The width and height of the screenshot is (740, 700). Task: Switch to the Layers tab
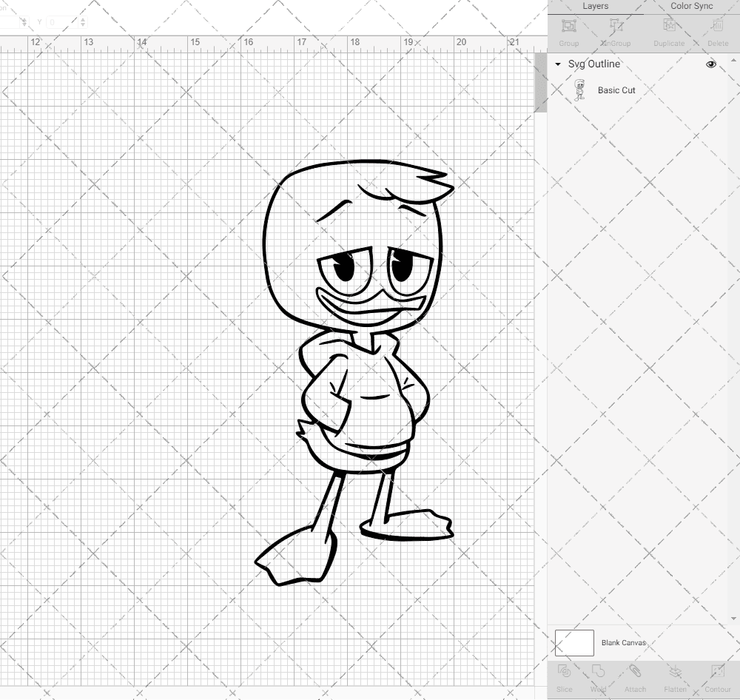tap(595, 6)
